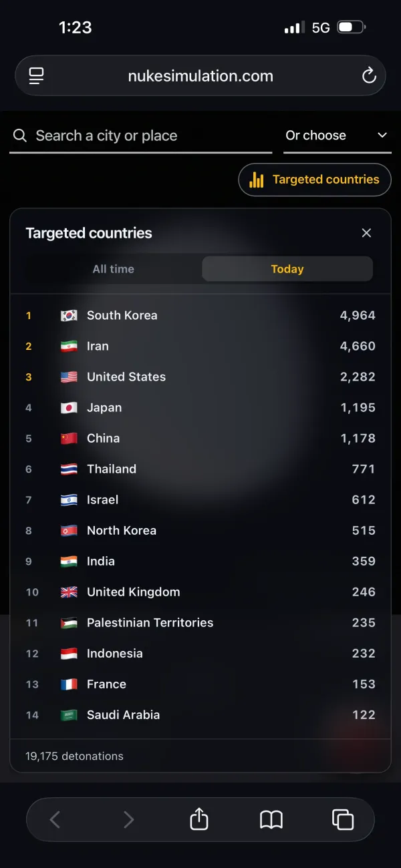This screenshot has width=401, height=868.
Task: Click the South Korea flag icon
Action: (69, 315)
